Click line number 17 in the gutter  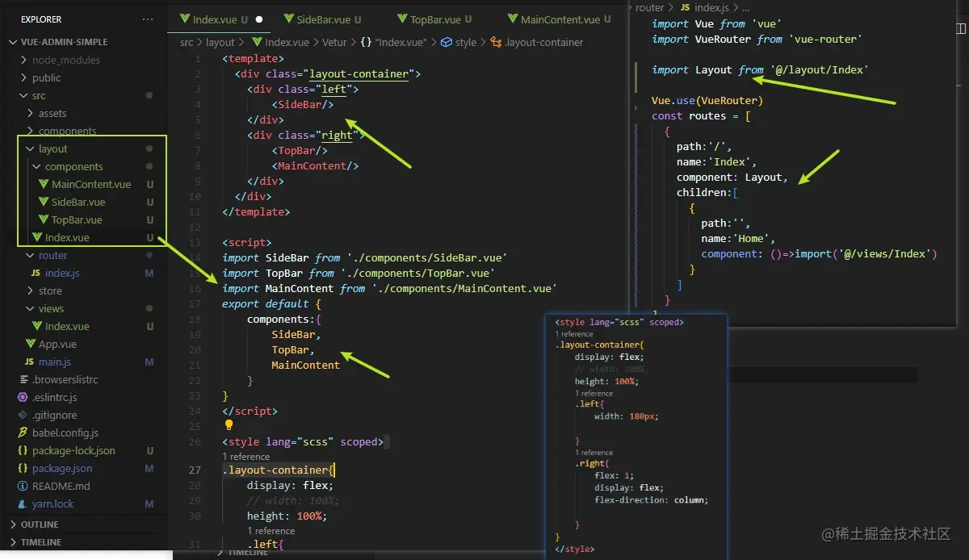click(x=195, y=303)
